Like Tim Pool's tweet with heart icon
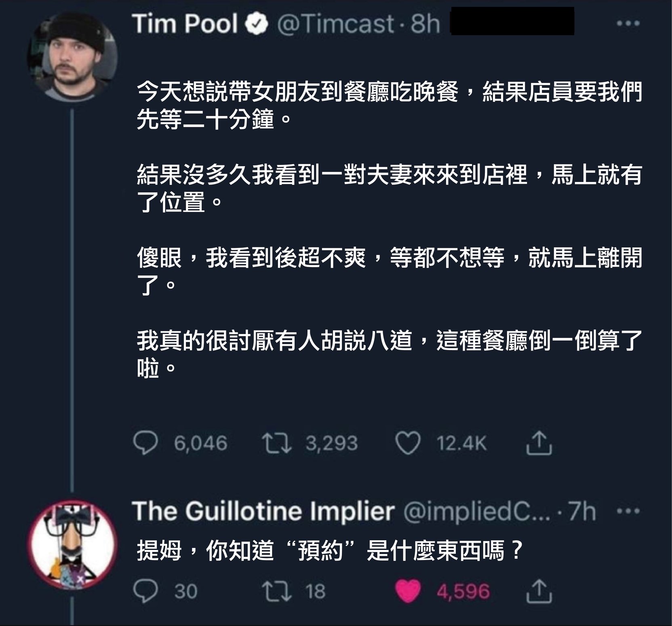This screenshot has width=672, height=626. [408, 443]
